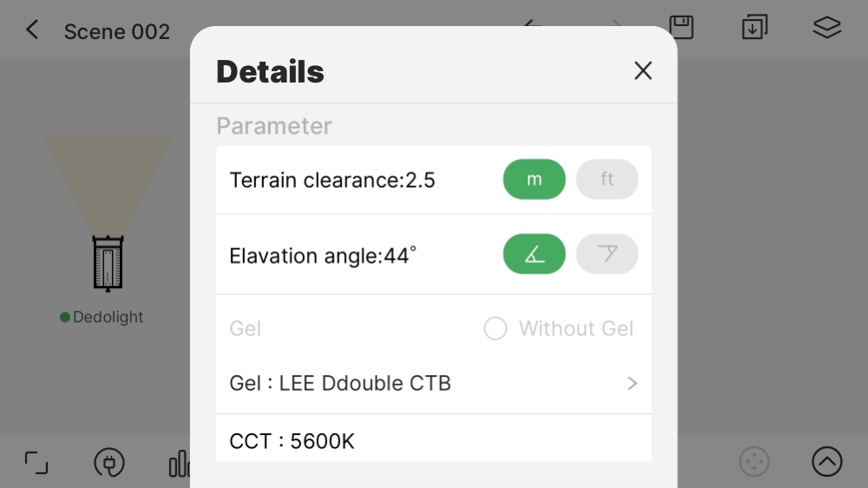Close the Details dialog
868x488 pixels.
coord(642,71)
